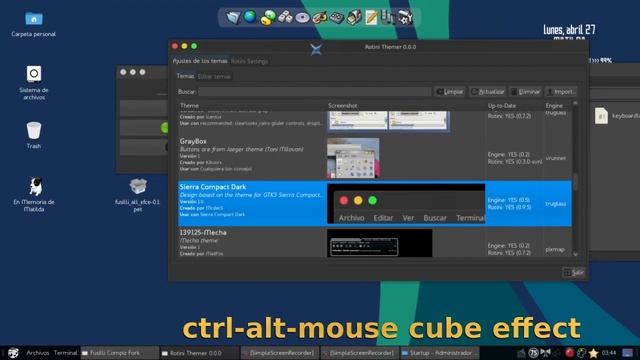
Task: Open Archivos in the bottom panel
Action: coord(38,353)
